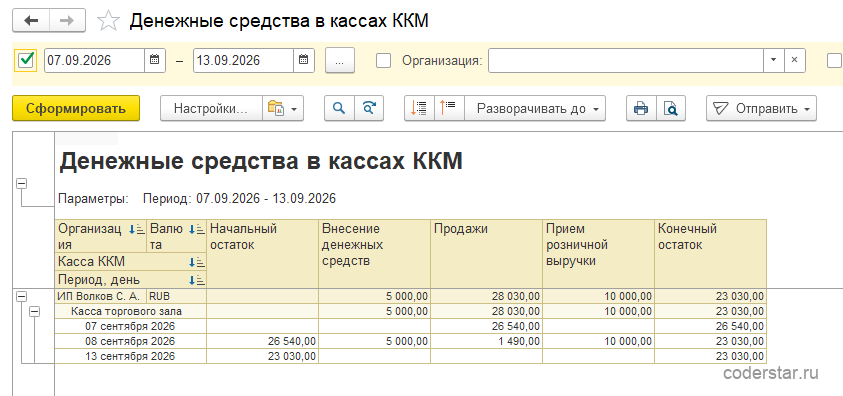Open report variants dropdown next to Настройки
This screenshot has height=396, width=843.
point(283,108)
